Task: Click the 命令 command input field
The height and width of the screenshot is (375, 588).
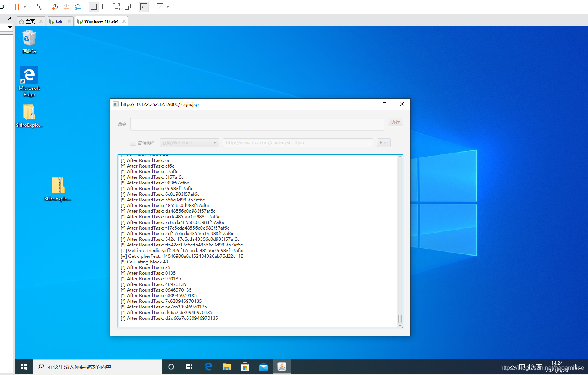Action: click(x=257, y=124)
